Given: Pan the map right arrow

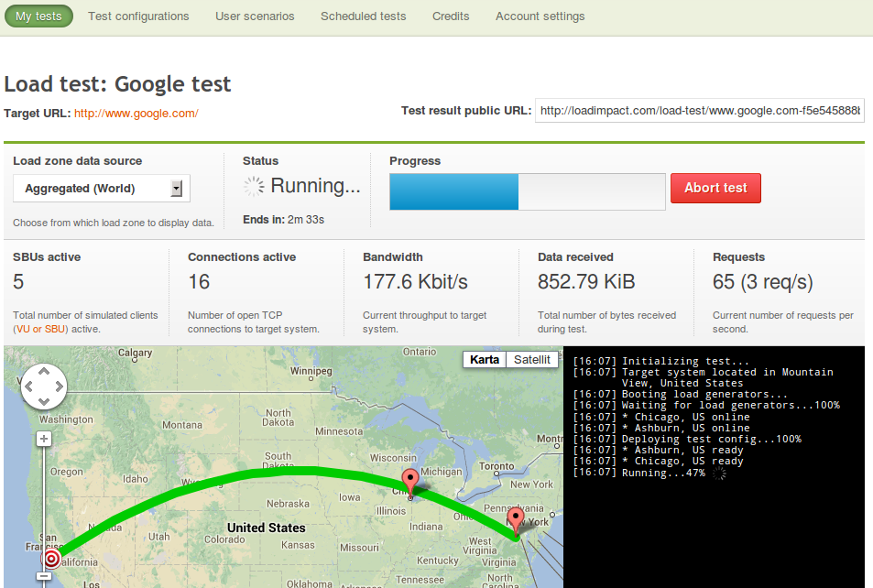Looking at the screenshot, I should (60, 387).
